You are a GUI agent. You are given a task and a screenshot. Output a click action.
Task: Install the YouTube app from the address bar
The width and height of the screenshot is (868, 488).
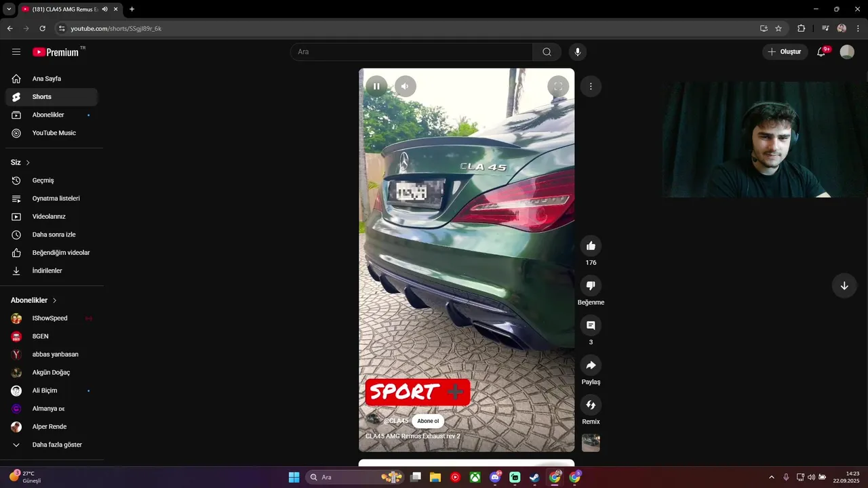(764, 28)
